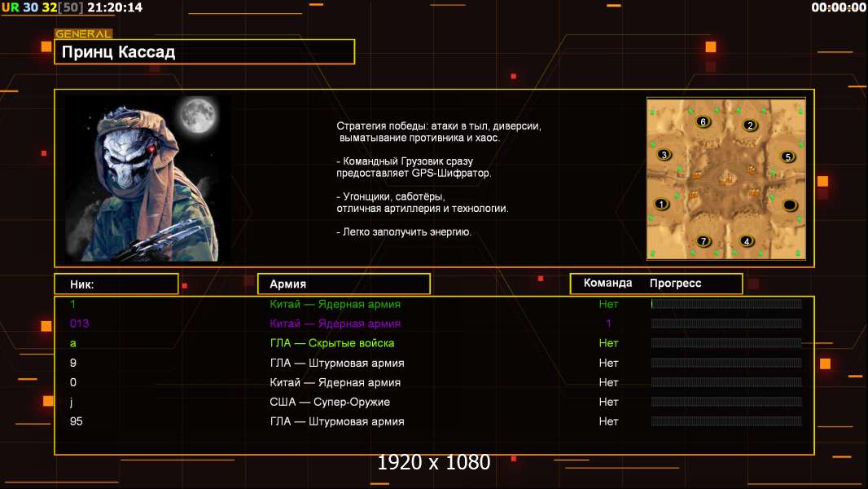Click the Армия column header
The height and width of the screenshot is (489, 868).
(344, 284)
